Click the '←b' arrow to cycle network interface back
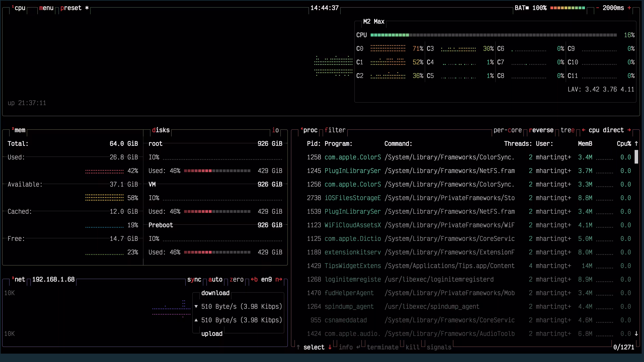Screen dimensions: 644x362 pyautogui.click(x=254, y=279)
